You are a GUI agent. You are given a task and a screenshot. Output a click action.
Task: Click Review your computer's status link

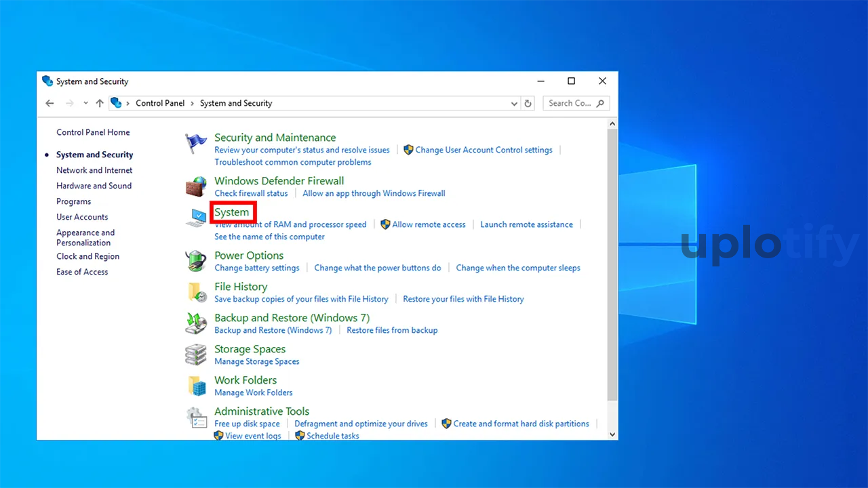click(x=302, y=150)
